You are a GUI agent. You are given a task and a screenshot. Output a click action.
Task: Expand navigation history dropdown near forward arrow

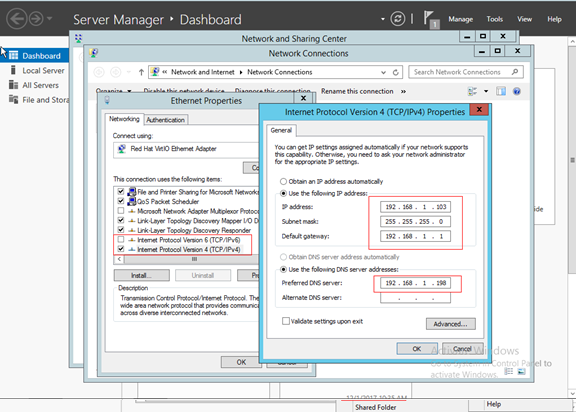[50, 18]
